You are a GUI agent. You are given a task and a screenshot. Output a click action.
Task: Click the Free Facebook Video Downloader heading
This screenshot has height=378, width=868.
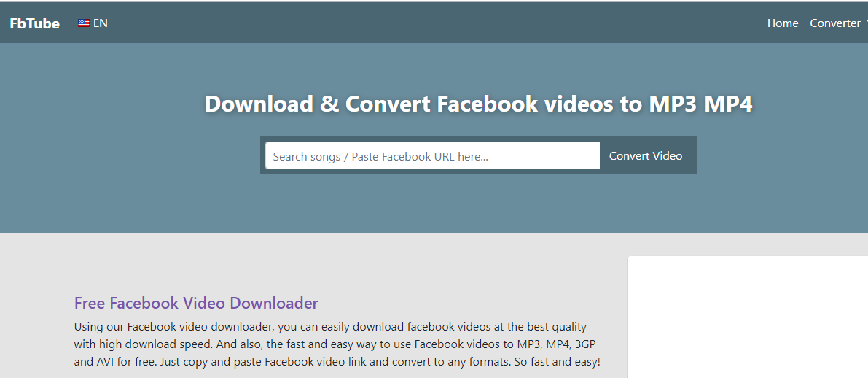pos(196,303)
